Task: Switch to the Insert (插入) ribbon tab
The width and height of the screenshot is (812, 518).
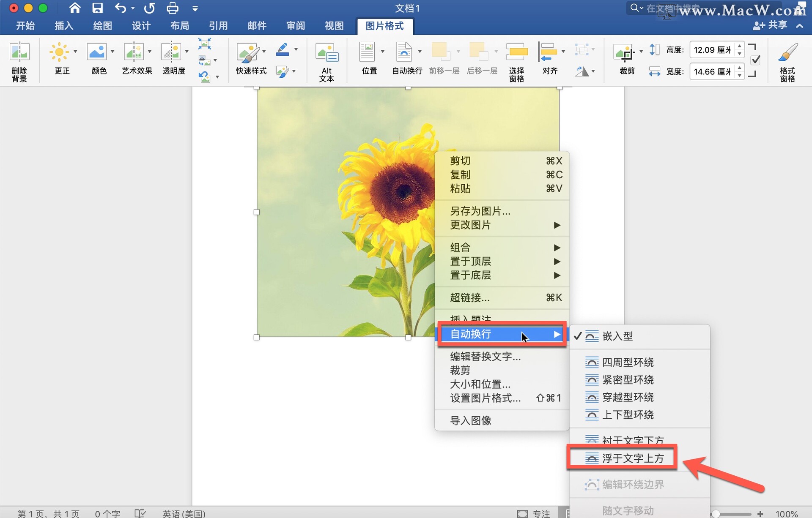Action: pyautogui.click(x=64, y=26)
